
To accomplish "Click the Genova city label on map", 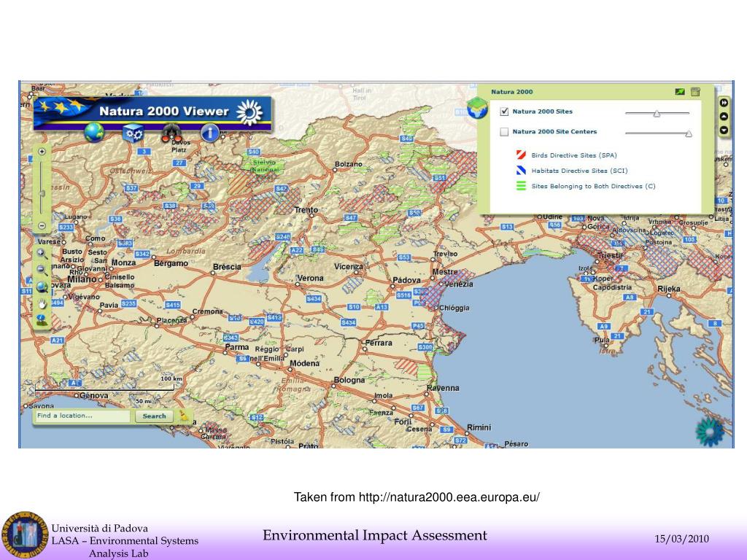I will [x=94, y=395].
